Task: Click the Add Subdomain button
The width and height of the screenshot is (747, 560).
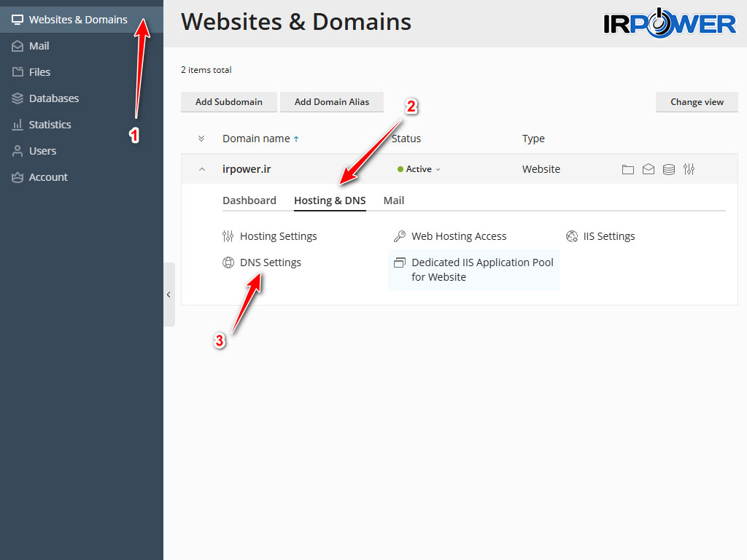Action: [228, 101]
